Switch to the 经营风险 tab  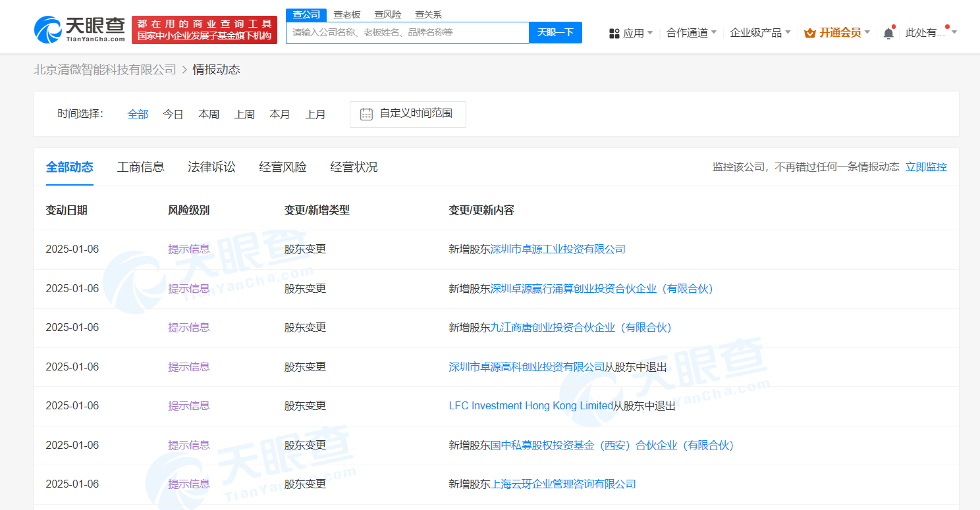coord(283,167)
